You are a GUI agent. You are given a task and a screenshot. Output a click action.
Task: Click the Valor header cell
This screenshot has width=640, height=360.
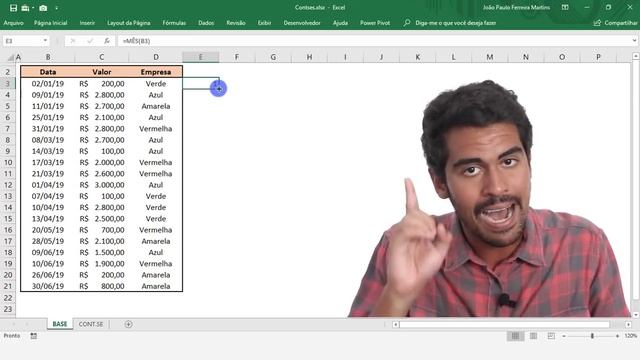(102, 72)
